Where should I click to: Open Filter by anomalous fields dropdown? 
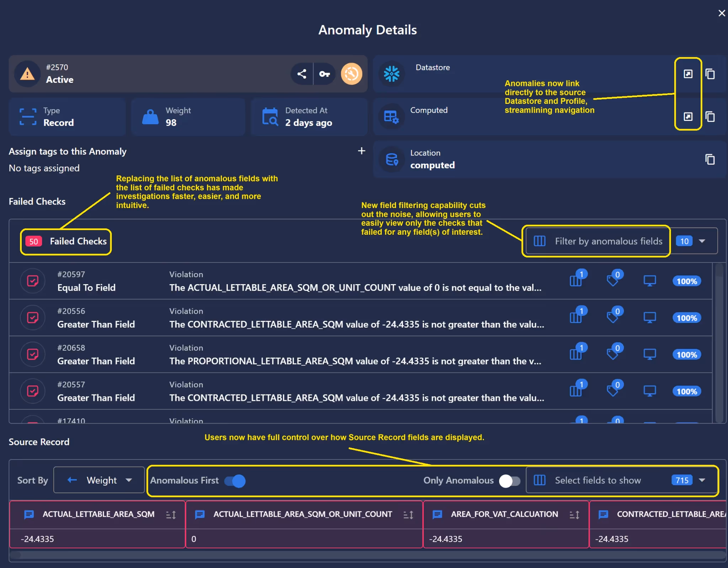(608, 241)
